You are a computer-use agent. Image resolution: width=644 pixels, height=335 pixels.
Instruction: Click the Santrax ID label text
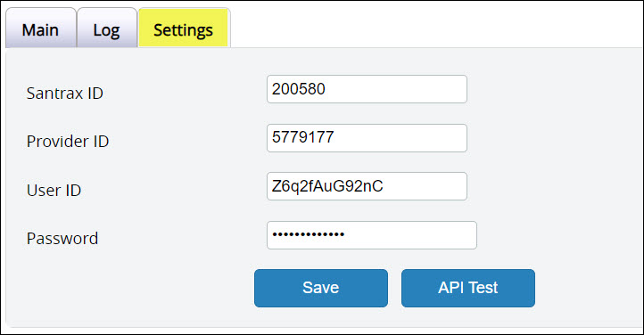click(x=64, y=93)
